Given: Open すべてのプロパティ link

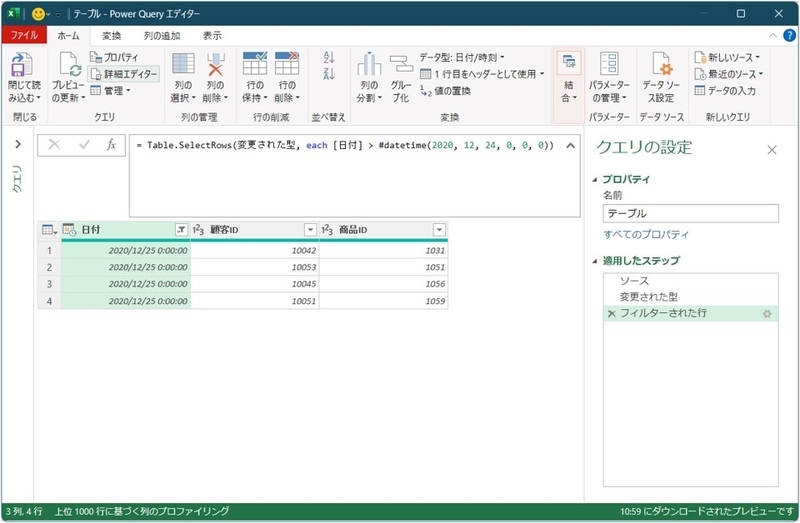Looking at the screenshot, I should tap(645, 234).
